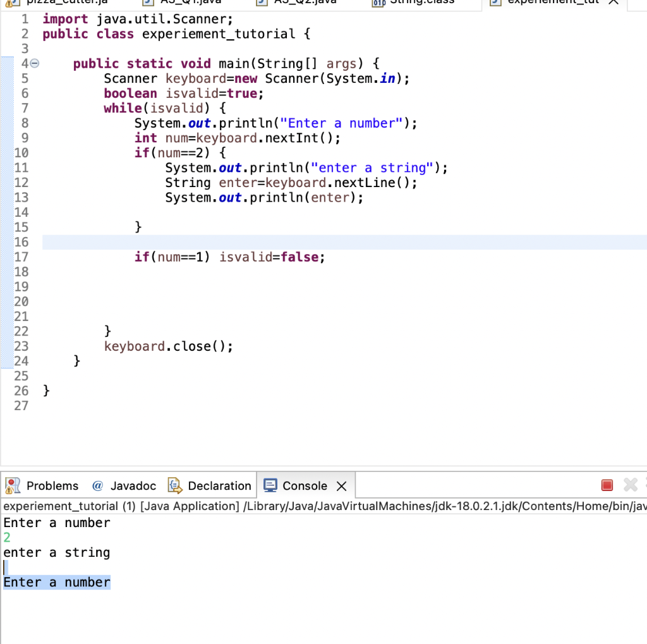Click the green "2" input in the console
Viewport: 647px width, 644px height.
coord(7,537)
